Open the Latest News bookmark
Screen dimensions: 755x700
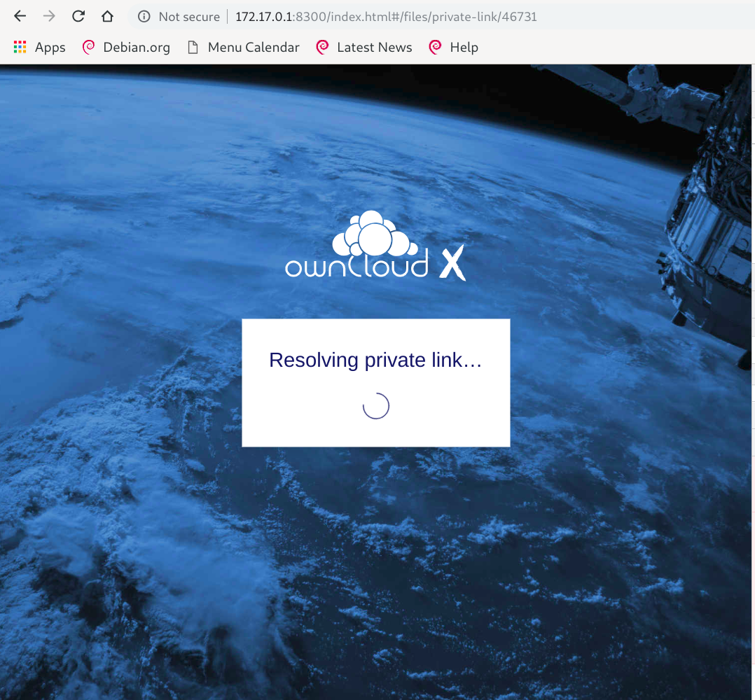[x=375, y=47]
